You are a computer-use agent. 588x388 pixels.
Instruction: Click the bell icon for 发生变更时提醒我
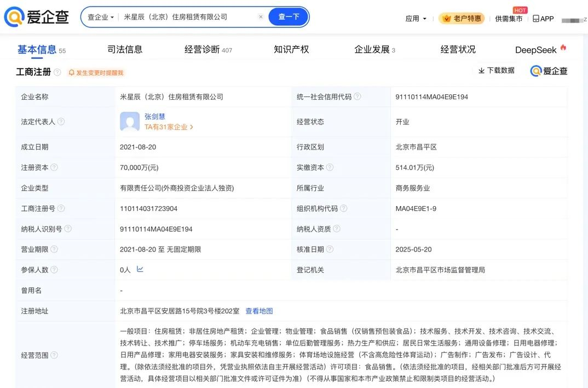[x=71, y=73]
